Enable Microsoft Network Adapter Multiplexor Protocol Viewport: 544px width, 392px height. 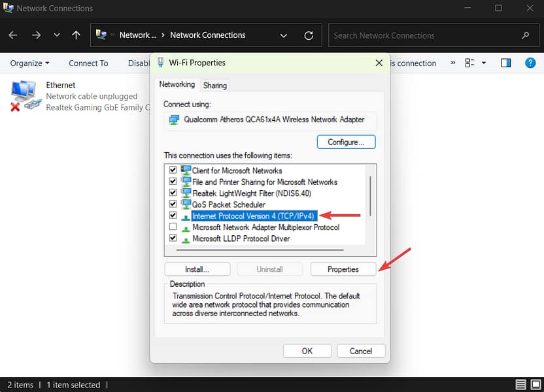click(x=173, y=227)
